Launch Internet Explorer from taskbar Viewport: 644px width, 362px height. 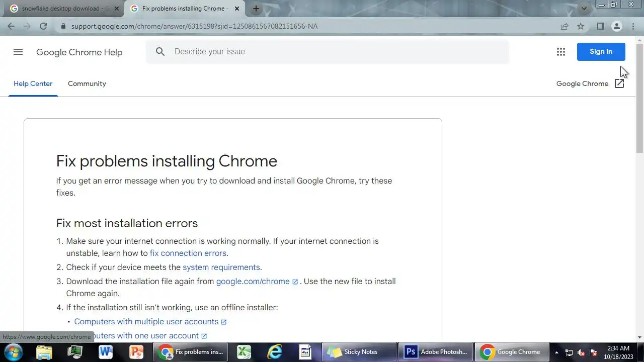tap(275, 352)
